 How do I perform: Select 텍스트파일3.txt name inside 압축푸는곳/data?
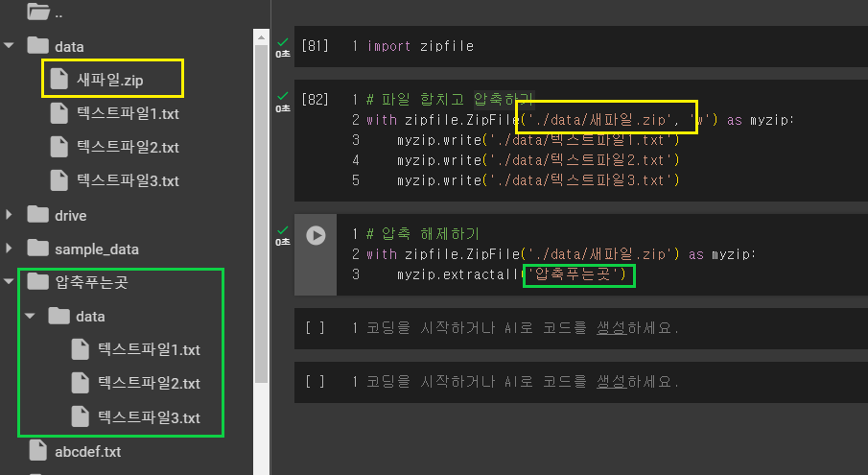[149, 418]
